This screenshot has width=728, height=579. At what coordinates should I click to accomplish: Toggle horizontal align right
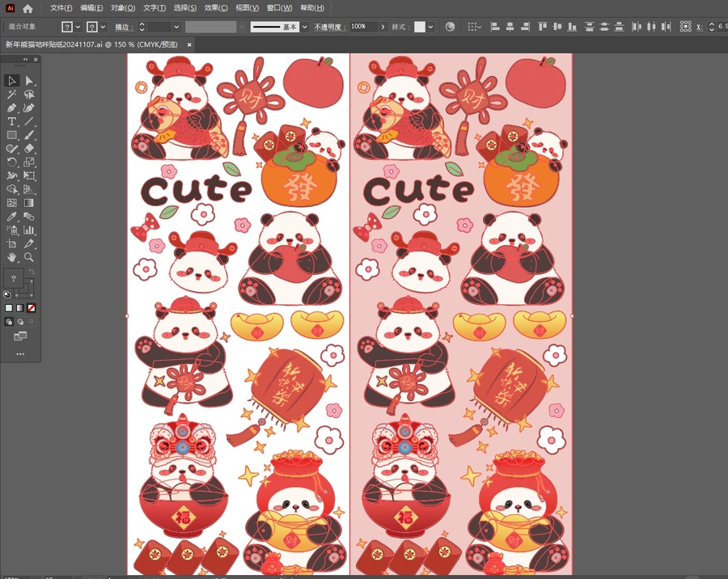525,27
